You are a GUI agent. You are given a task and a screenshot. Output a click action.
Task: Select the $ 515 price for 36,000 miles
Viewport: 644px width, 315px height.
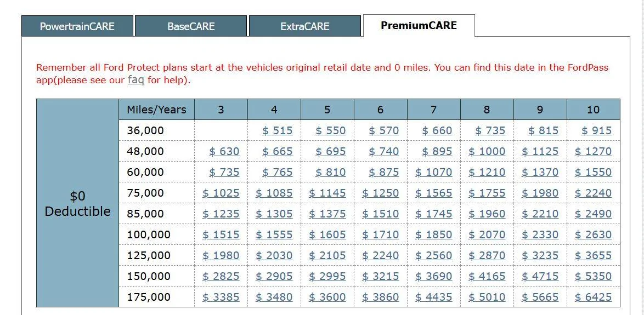click(x=278, y=130)
